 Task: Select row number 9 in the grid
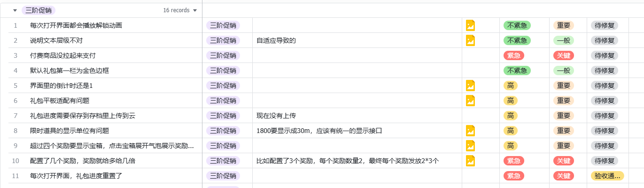click(16, 146)
